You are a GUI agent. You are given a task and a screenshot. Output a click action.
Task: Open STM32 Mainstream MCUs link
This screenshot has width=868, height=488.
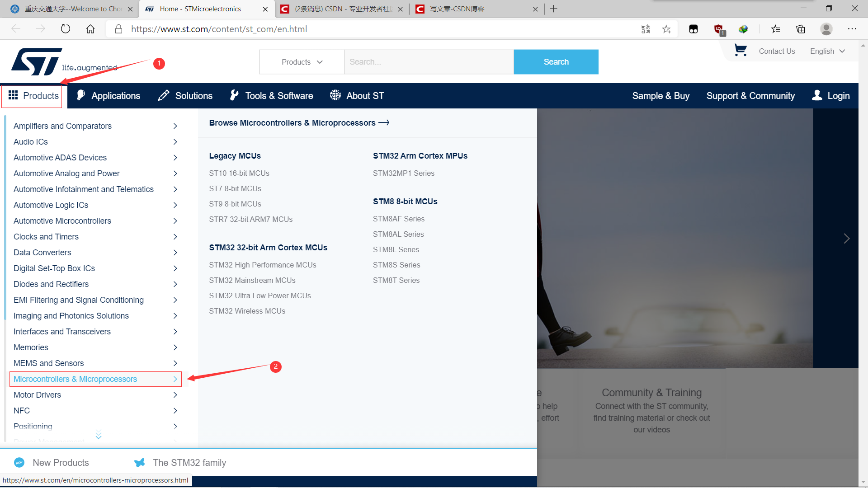252,280
